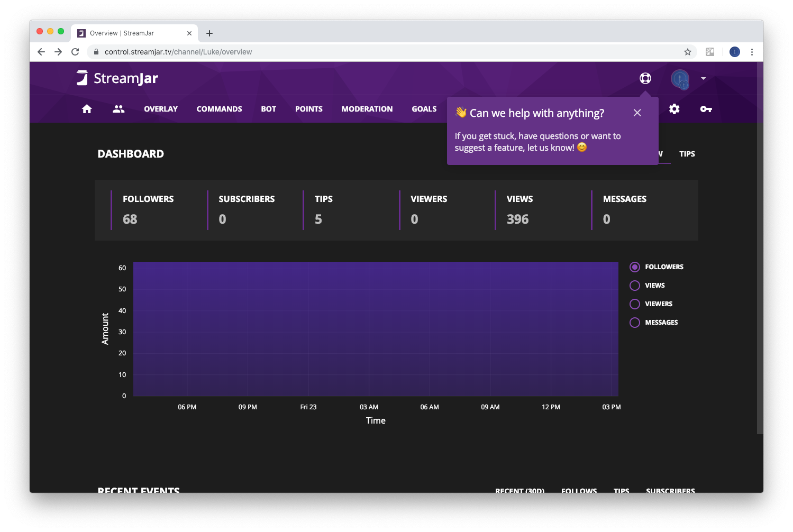This screenshot has width=793, height=532.
Task: Select the Messages chart radio
Action: pyautogui.click(x=635, y=323)
